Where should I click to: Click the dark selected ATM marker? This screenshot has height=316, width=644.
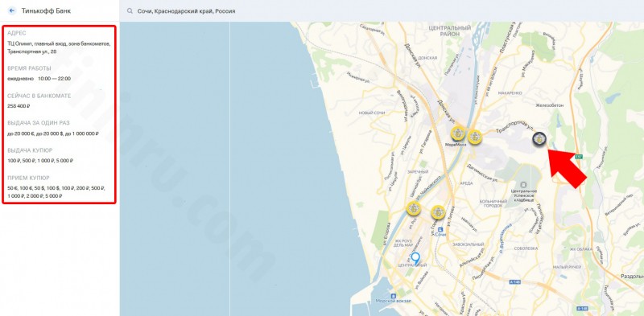coord(539,140)
